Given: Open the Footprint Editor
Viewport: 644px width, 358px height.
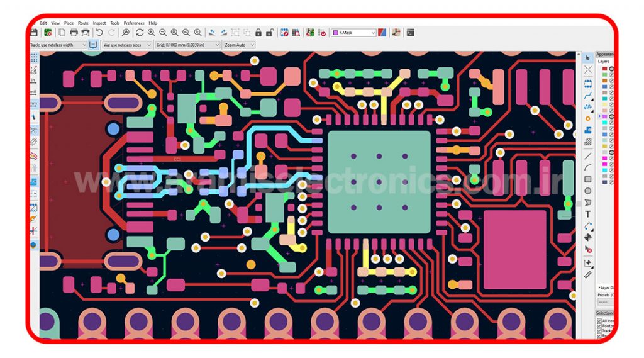Looking at the screenshot, I should (x=284, y=33).
